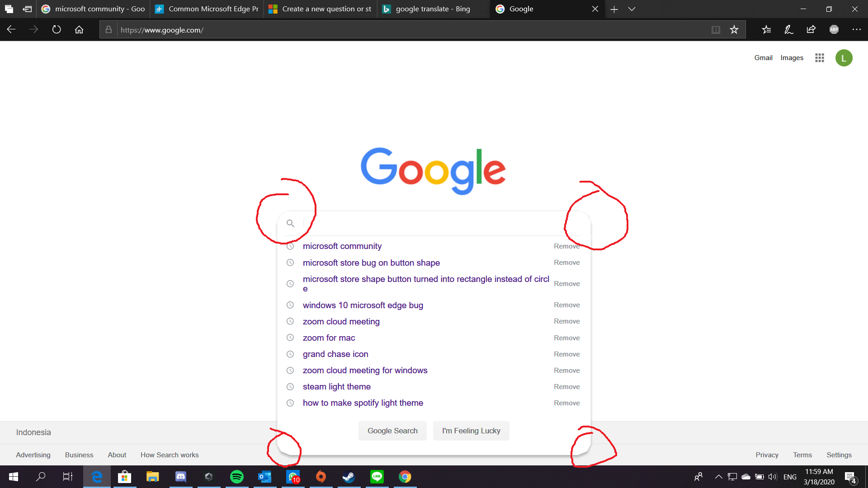Remove windows 10 microsoft edge bug suggestion
The image size is (868, 488).
point(566,305)
